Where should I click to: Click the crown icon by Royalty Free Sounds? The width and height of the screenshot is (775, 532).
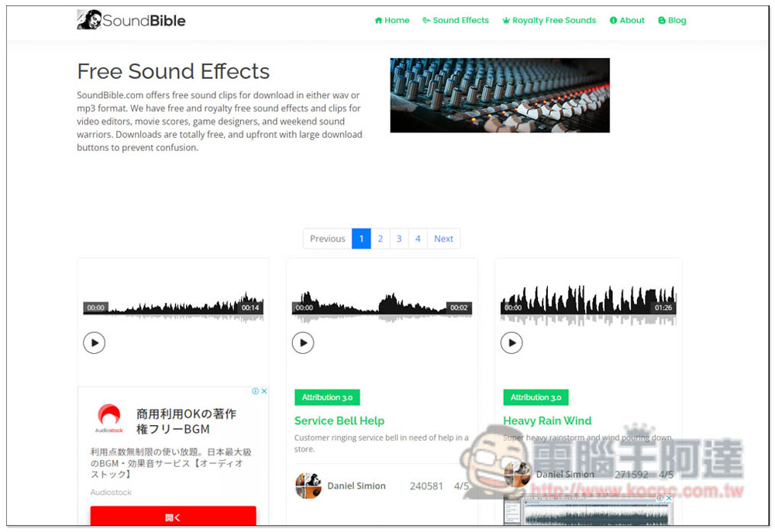(506, 20)
